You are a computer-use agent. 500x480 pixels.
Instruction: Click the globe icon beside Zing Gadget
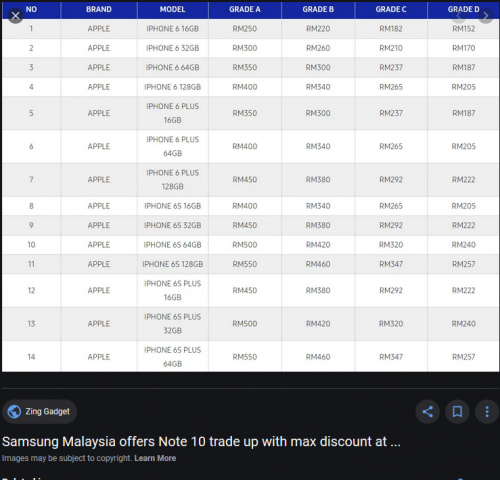coord(14,412)
